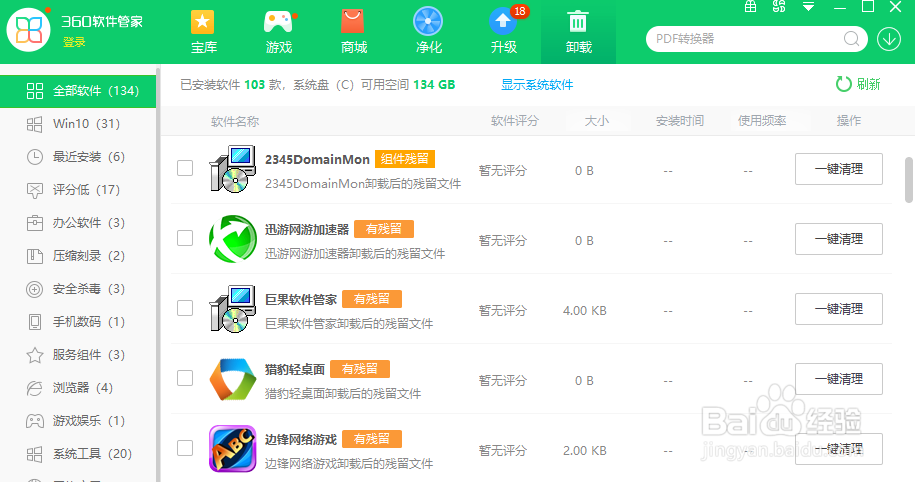Click the 登录 login link
This screenshot has height=482, width=915.
[74, 42]
